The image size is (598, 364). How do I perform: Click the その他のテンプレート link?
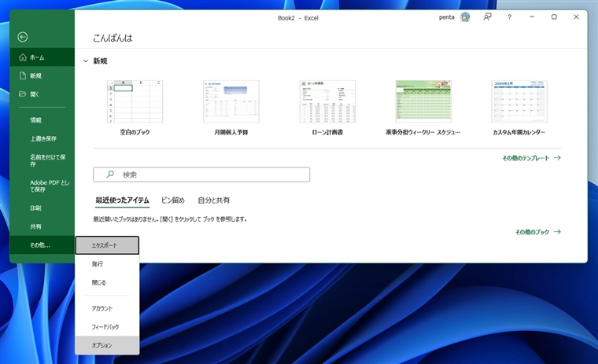click(526, 158)
